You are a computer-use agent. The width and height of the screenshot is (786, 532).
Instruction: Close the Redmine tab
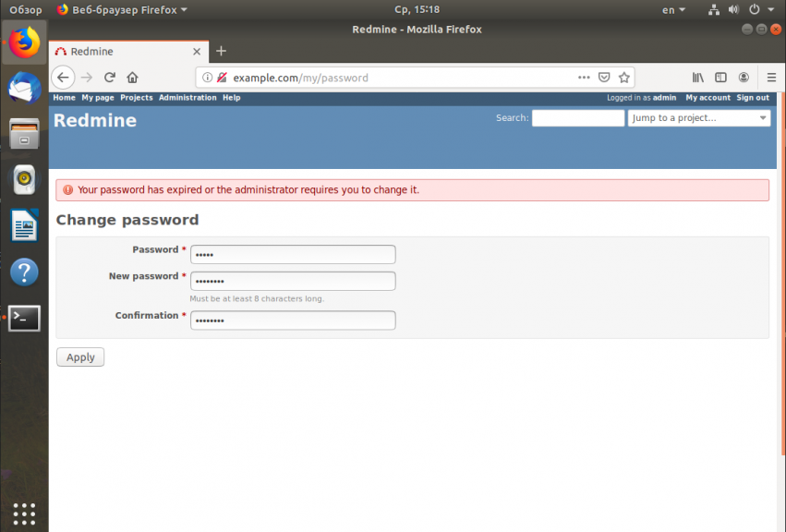[x=197, y=52]
